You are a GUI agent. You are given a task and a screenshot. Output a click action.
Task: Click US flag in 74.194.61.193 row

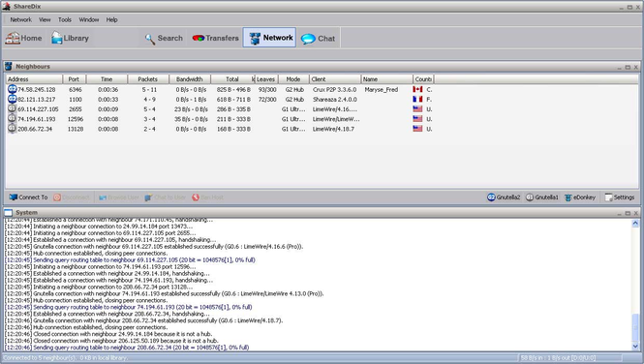click(417, 119)
